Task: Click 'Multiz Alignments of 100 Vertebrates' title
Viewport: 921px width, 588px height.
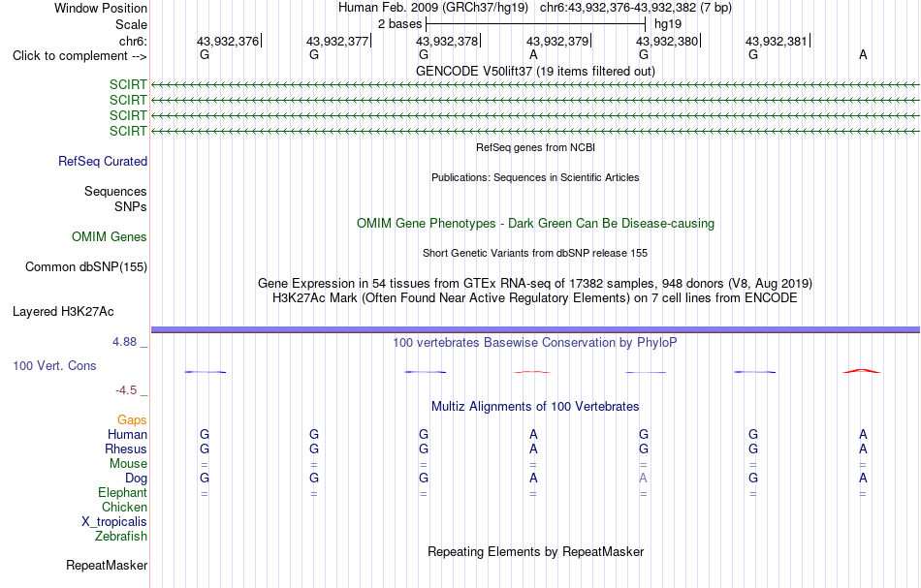Action: pos(535,406)
